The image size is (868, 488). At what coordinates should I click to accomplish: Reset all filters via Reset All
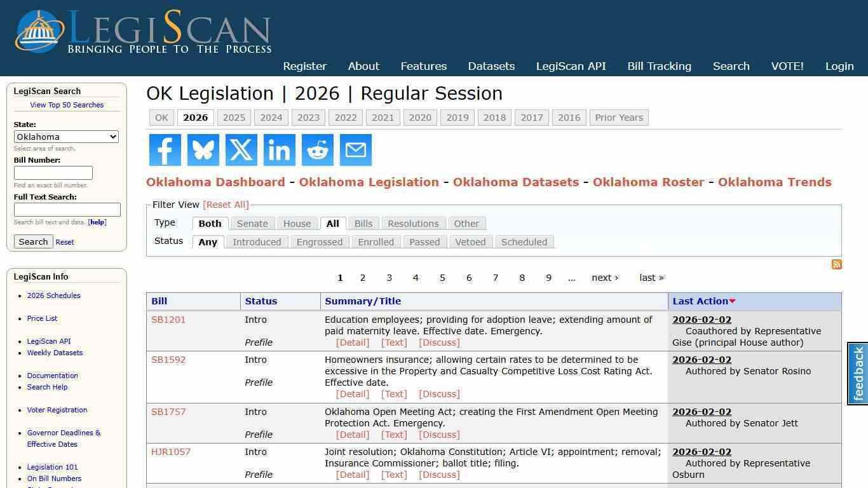point(226,205)
